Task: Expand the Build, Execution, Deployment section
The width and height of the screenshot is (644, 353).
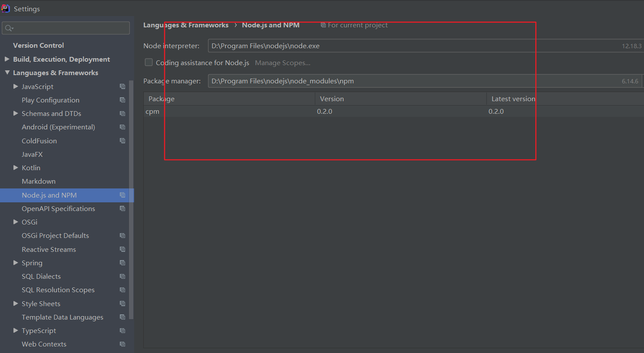Action: point(7,59)
